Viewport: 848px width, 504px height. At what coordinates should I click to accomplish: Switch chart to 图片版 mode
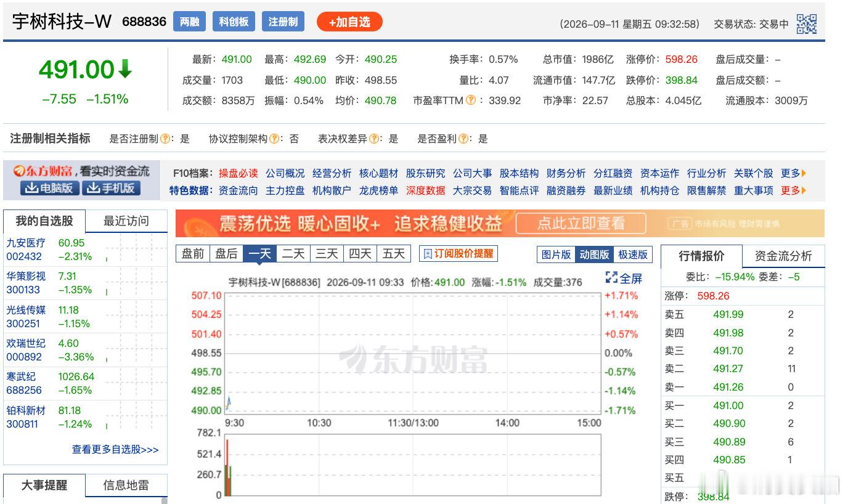point(556,254)
